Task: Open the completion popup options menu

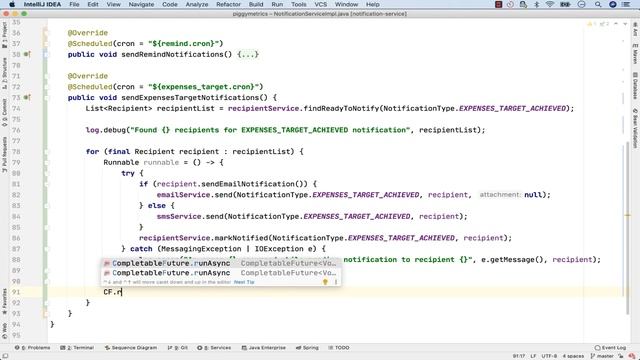Action: pyautogui.click(x=336, y=282)
